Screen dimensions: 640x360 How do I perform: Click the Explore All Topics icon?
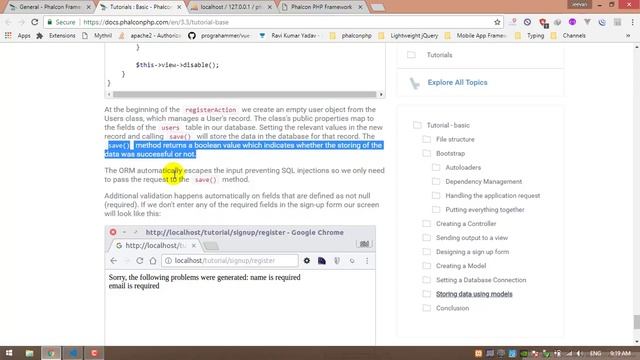414,83
